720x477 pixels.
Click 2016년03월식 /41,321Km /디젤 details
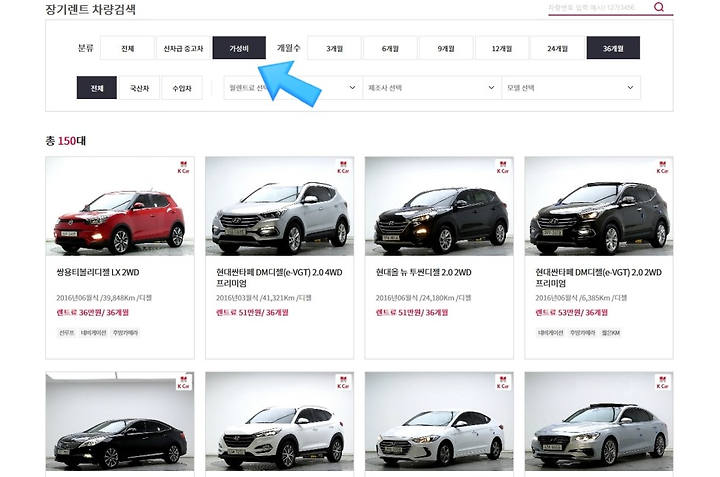click(264, 298)
